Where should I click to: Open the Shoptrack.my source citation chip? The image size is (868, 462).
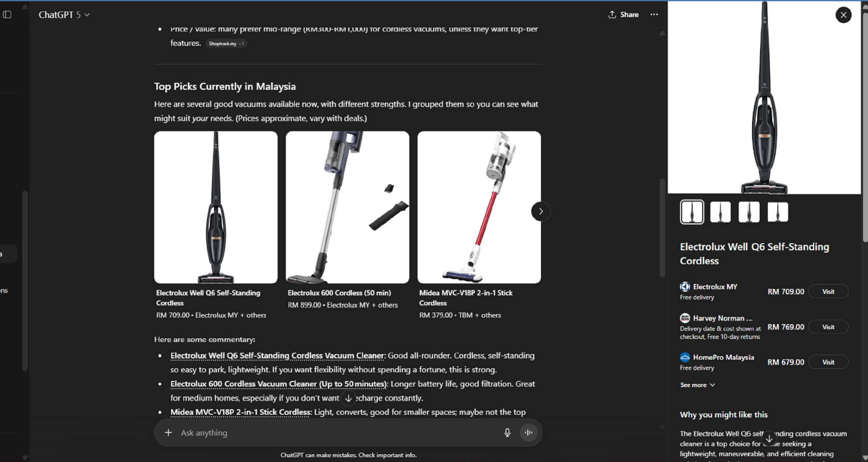226,44
